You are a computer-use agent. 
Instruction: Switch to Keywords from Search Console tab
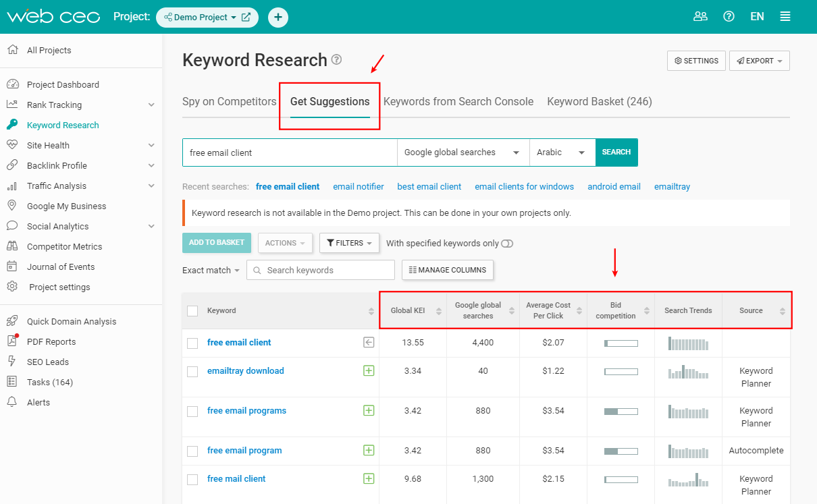click(458, 102)
